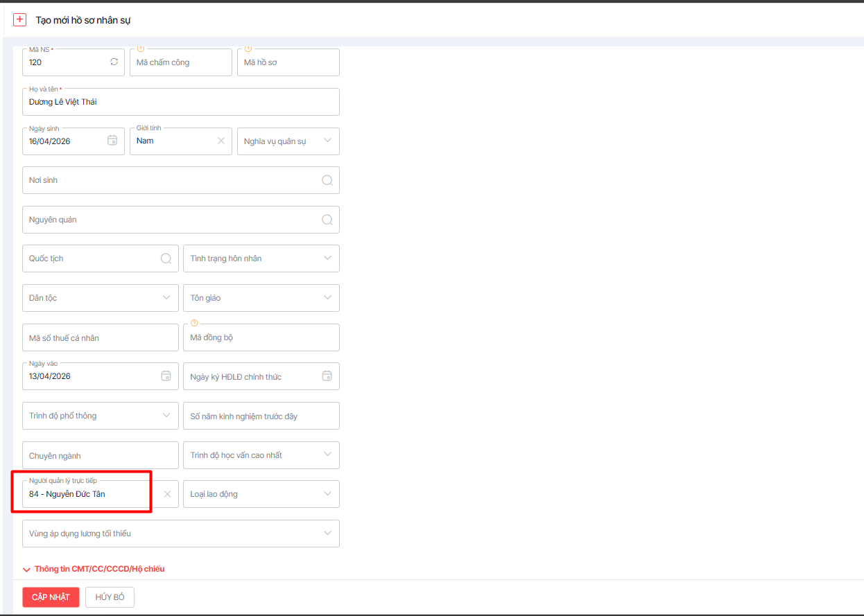Click the search icon in Nơi sinh
This screenshot has width=864, height=616.
coord(327,180)
